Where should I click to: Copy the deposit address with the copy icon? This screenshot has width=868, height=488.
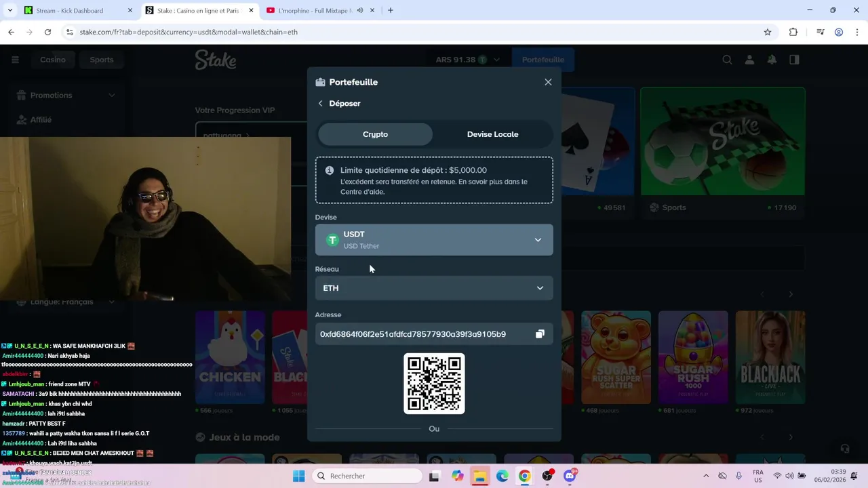pos(540,334)
